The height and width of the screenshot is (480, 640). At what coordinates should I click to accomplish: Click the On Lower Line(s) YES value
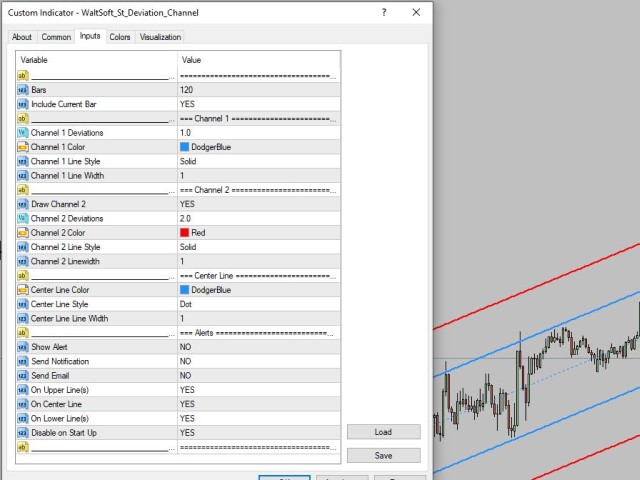[259, 418]
